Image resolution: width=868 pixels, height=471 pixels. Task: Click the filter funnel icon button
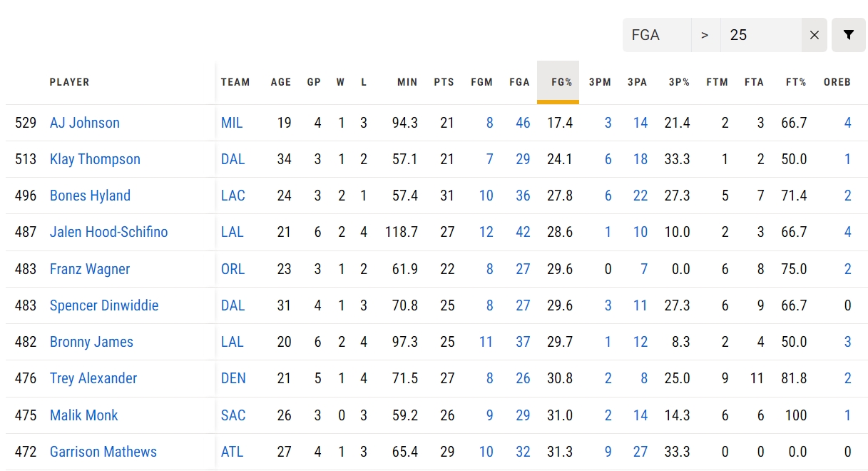848,35
